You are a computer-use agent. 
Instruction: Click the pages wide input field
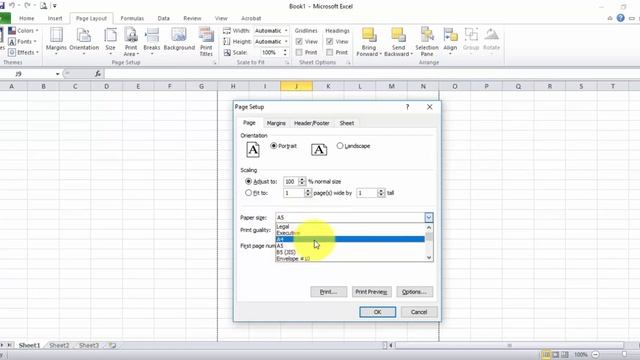click(294, 193)
